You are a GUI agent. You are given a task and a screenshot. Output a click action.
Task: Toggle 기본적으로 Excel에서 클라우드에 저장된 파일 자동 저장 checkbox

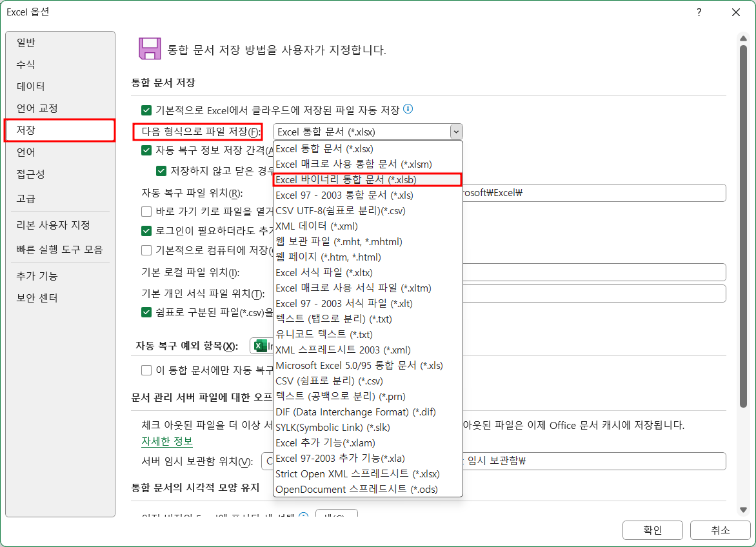point(146,110)
